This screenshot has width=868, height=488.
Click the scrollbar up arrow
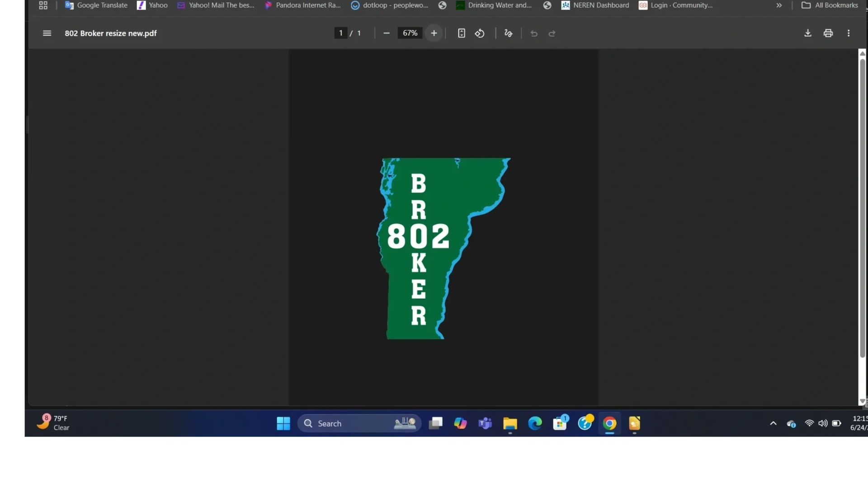pos(863,53)
